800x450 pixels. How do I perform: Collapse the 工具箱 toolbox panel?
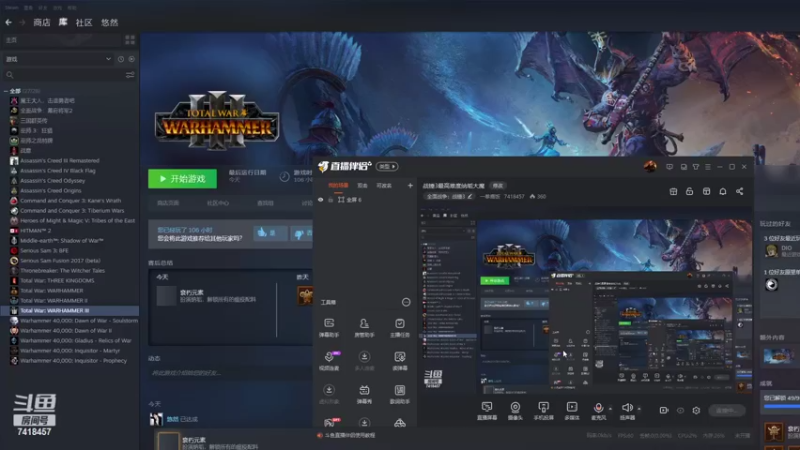[406, 302]
